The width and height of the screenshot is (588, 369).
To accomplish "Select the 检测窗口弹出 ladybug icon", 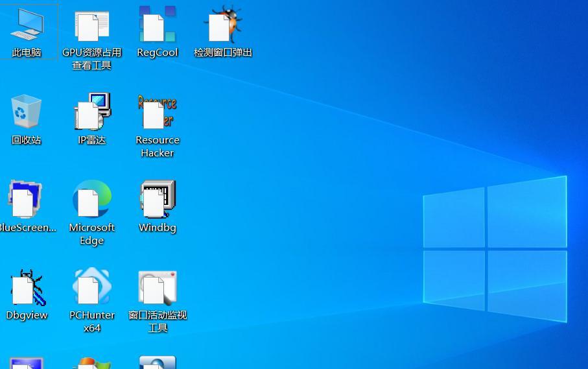I will (x=223, y=23).
